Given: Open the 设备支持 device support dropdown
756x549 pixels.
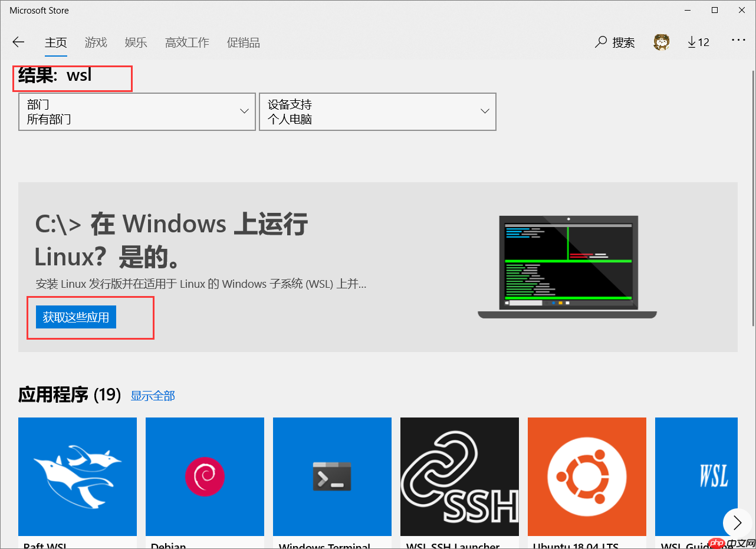Looking at the screenshot, I should (x=377, y=111).
